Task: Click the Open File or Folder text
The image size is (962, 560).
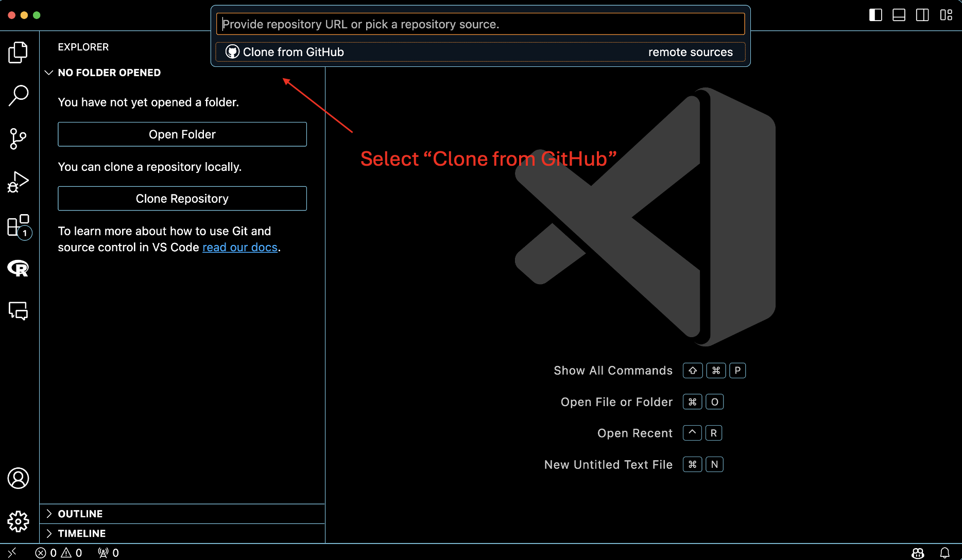Action: point(616,402)
